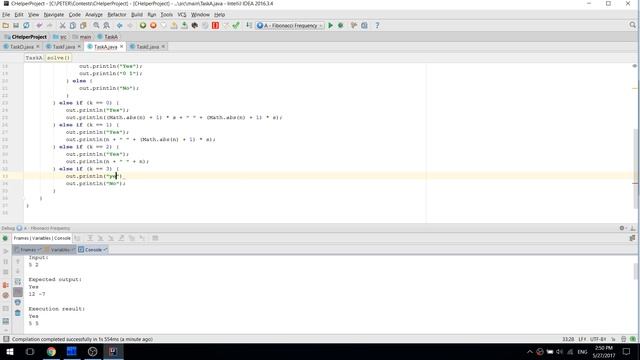This screenshot has width=640, height=360.
Task: Open Windows Start menu
Action: point(9,351)
